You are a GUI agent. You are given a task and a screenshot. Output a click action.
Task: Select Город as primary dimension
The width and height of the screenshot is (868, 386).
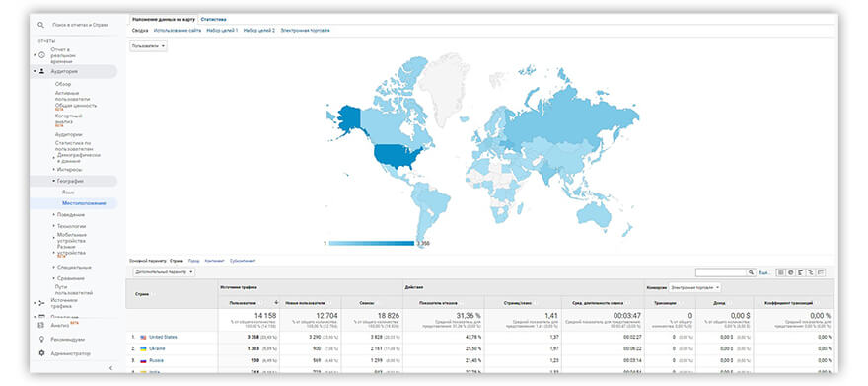[193, 261]
